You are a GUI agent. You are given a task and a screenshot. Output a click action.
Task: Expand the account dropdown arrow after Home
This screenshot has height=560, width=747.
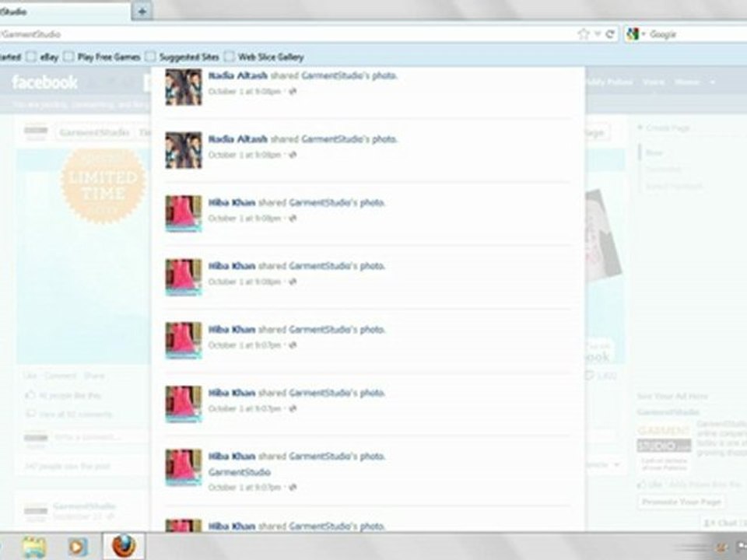[713, 82]
